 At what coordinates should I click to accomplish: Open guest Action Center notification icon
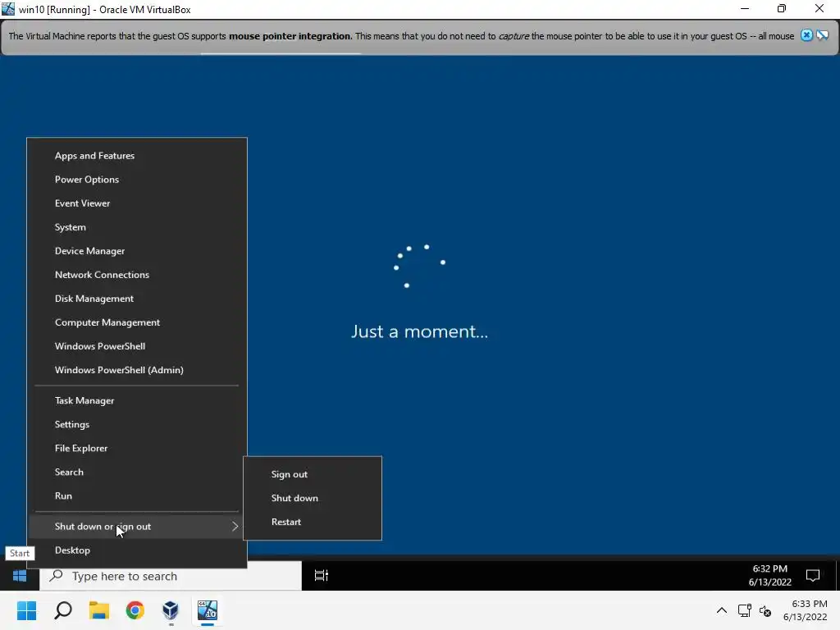coord(813,576)
